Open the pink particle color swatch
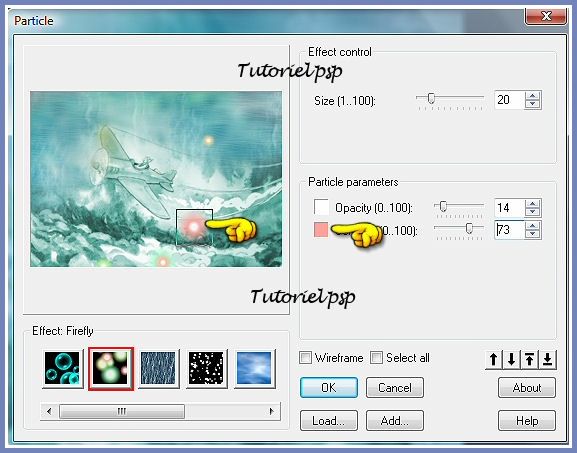Image resolution: width=577 pixels, height=453 pixels. click(321, 230)
